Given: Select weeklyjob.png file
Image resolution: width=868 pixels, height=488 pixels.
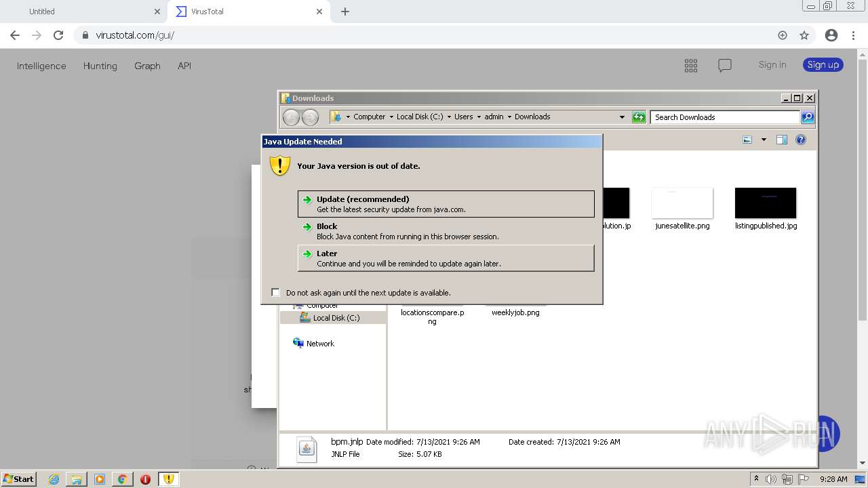Looking at the screenshot, I should 515,312.
